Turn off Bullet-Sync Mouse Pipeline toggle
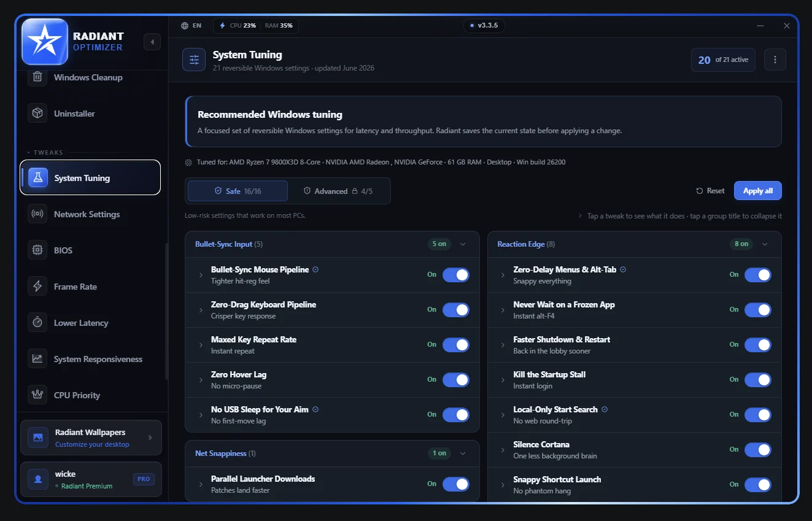The image size is (812, 521). click(456, 275)
